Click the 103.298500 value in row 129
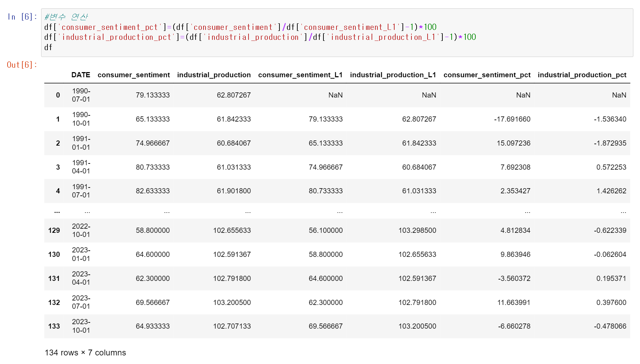The height and width of the screenshot is (364, 640). [417, 230]
